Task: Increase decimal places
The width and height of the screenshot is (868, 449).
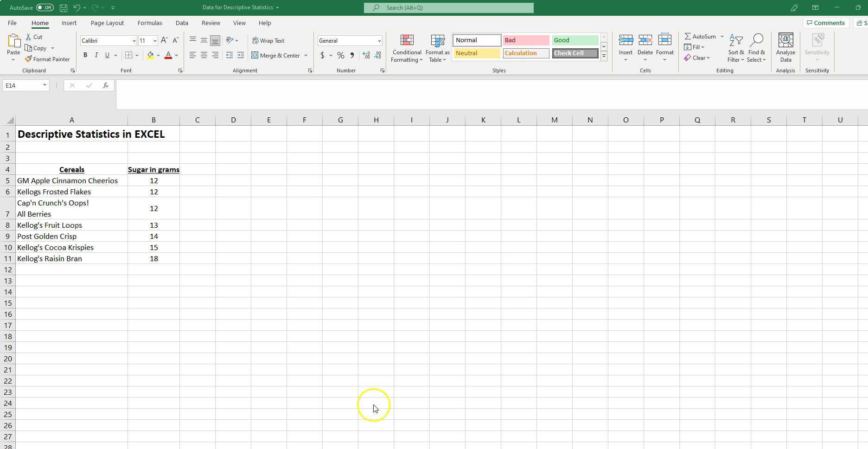Action: pyautogui.click(x=366, y=55)
